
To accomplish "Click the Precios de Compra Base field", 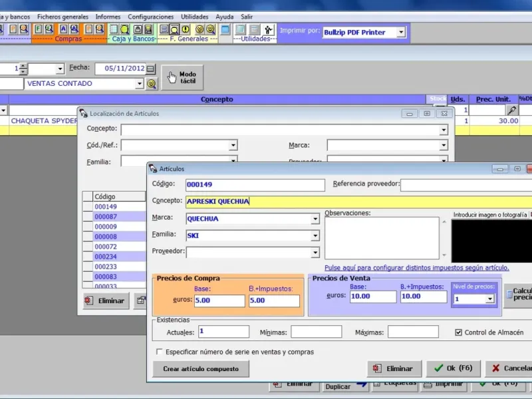I will tap(219, 301).
